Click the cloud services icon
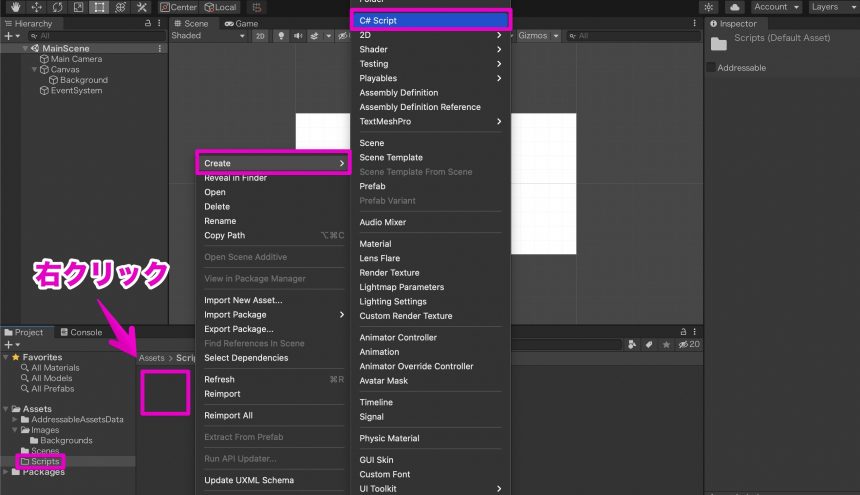The image size is (860, 495). [x=734, y=7]
